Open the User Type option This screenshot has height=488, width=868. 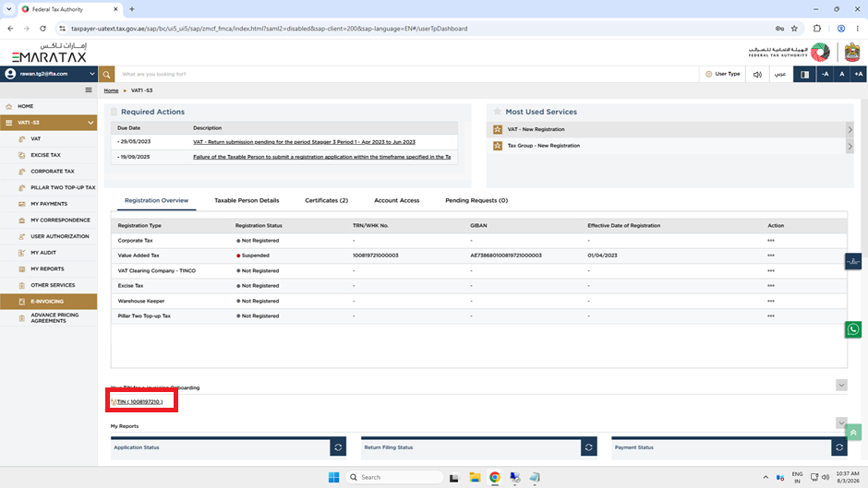pyautogui.click(x=723, y=74)
